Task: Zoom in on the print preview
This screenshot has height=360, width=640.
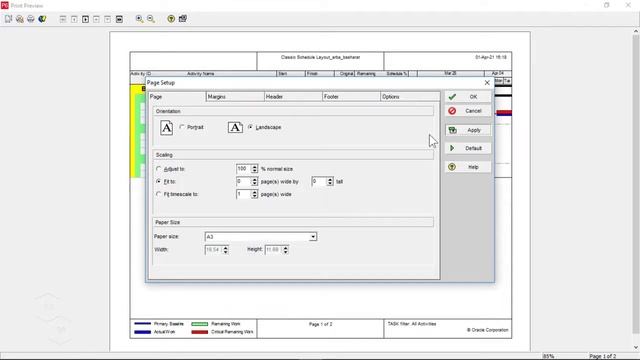Action: click(x=140, y=19)
